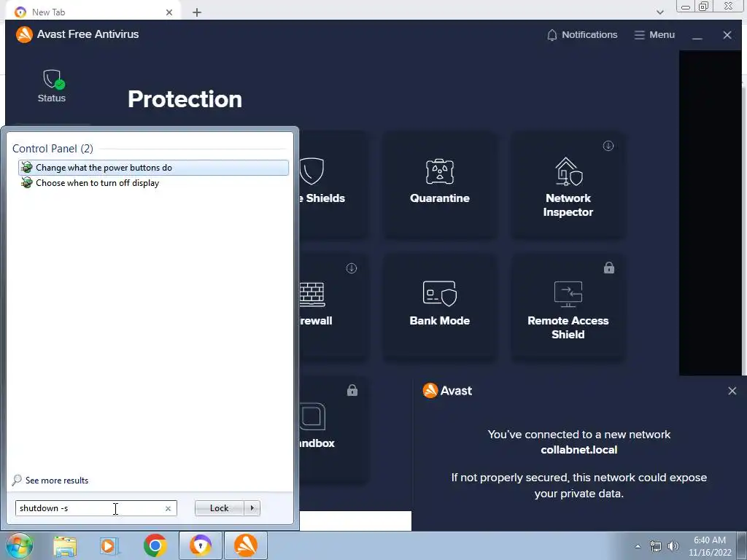
Task: Select the New Tab browser tab
Action: pos(93,12)
